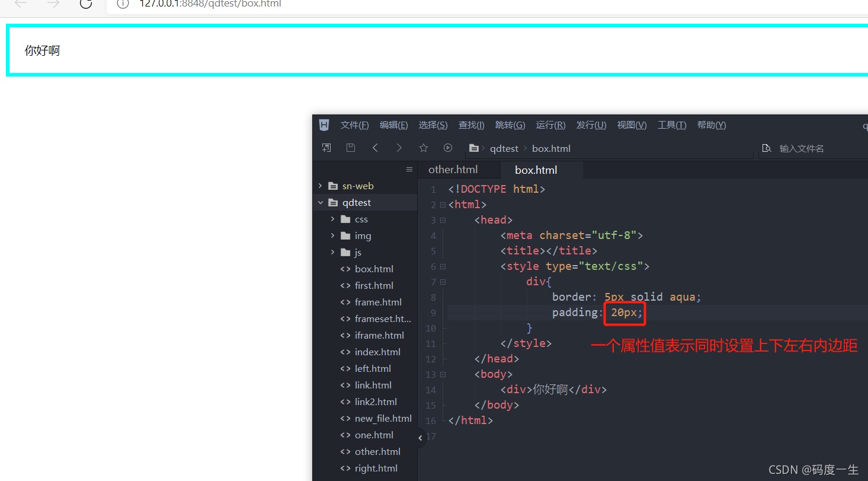
Task: Click the editor navigate back arrow
Action: pyautogui.click(x=375, y=148)
